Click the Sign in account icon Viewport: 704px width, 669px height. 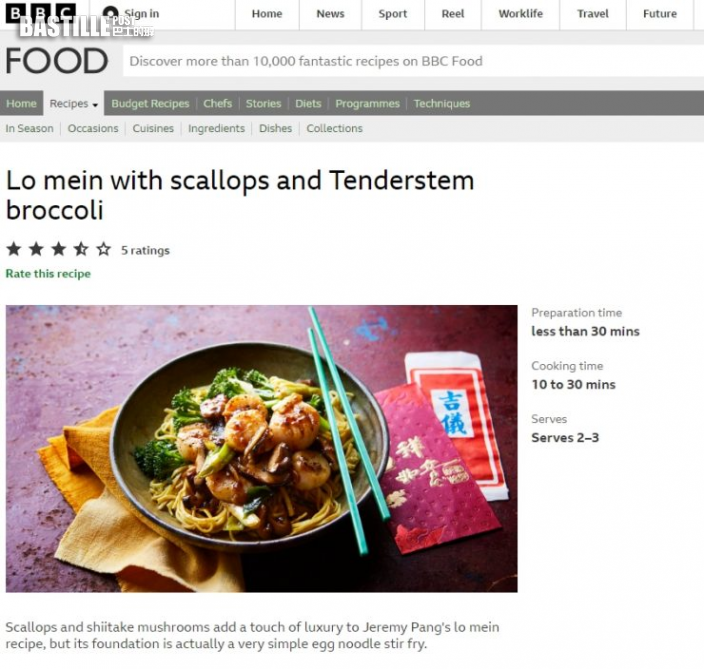coord(110,13)
